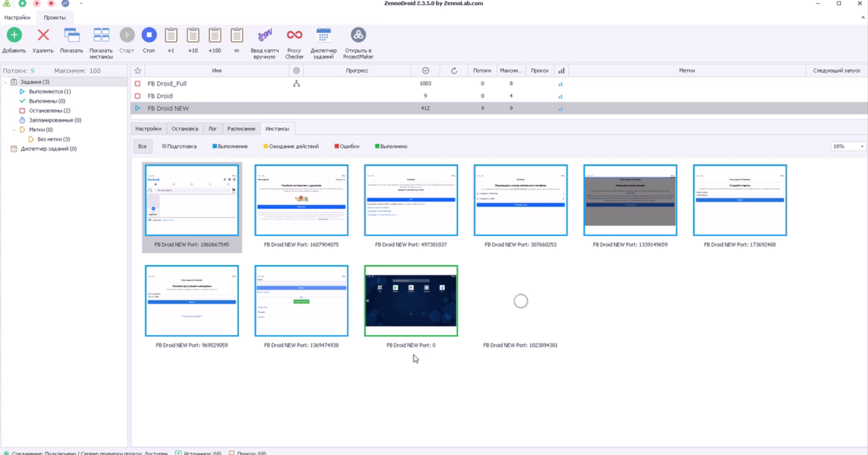Select Остановлены (2) in task tree
Image resolution: width=868 pixels, height=455 pixels.
coord(49,111)
